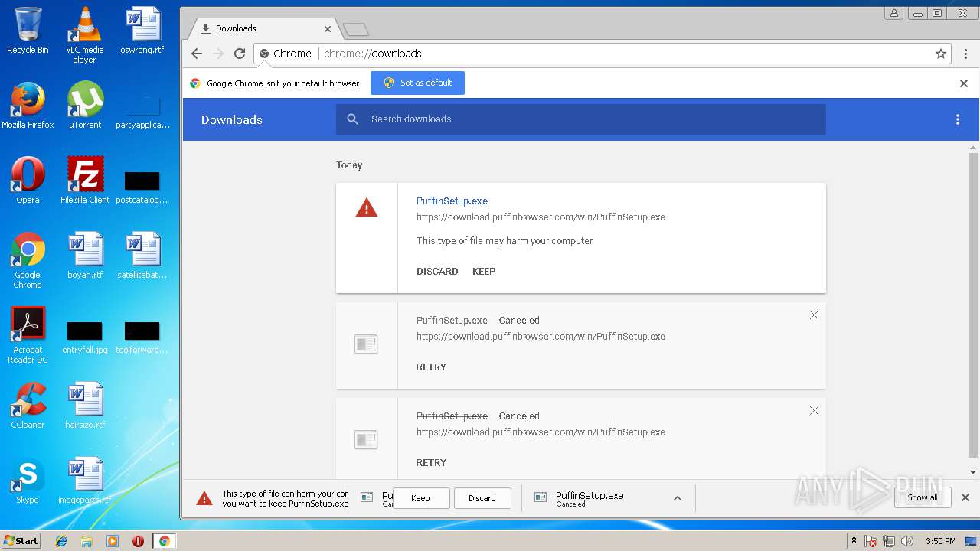Click the red warning icon on PuffinSetup.exe card
Image resolution: width=980 pixels, height=551 pixels.
coord(367,207)
